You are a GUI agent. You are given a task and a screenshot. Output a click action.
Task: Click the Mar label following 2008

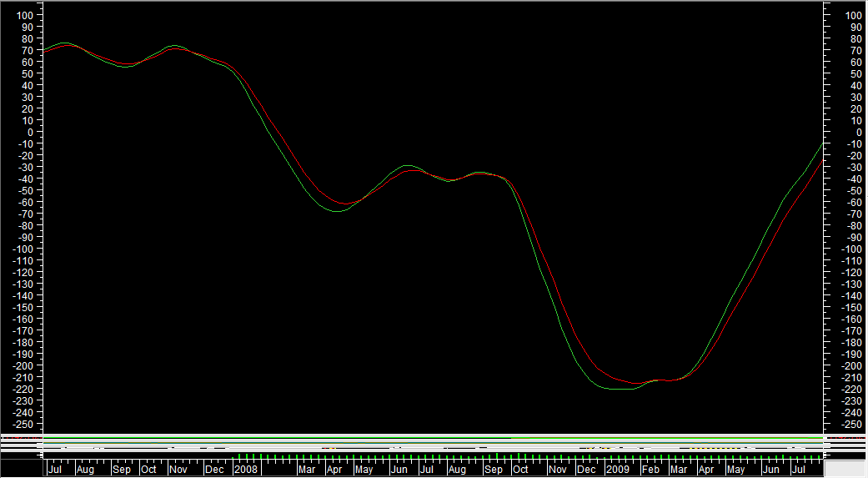(307, 469)
